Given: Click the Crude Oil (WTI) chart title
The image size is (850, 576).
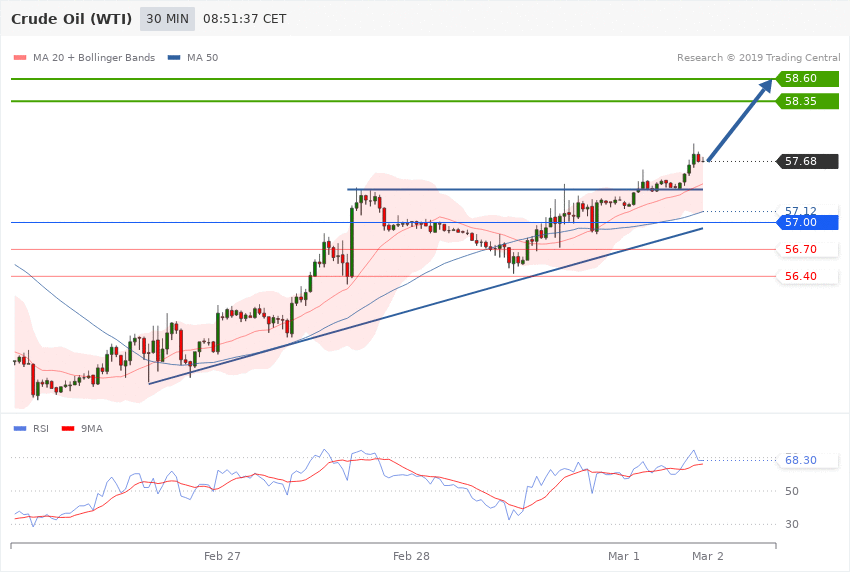Looking at the screenshot, I should (69, 19).
